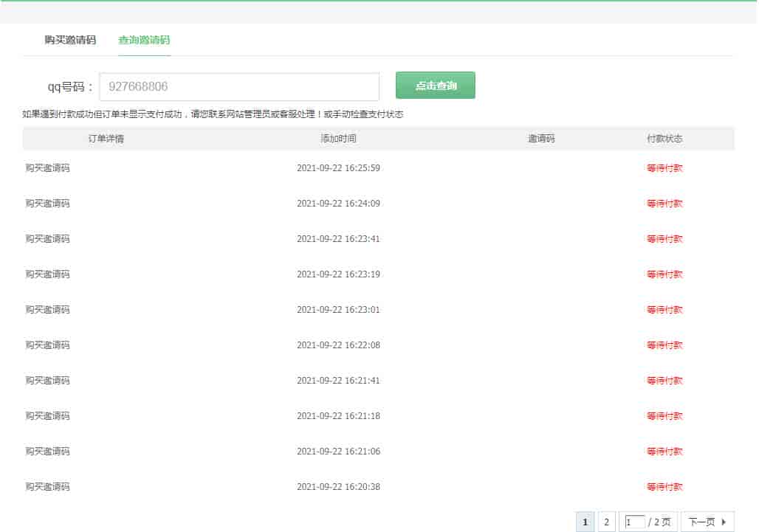Click the 添加时间 column header
Image resolution: width=759 pixels, height=532 pixels.
[x=338, y=139]
